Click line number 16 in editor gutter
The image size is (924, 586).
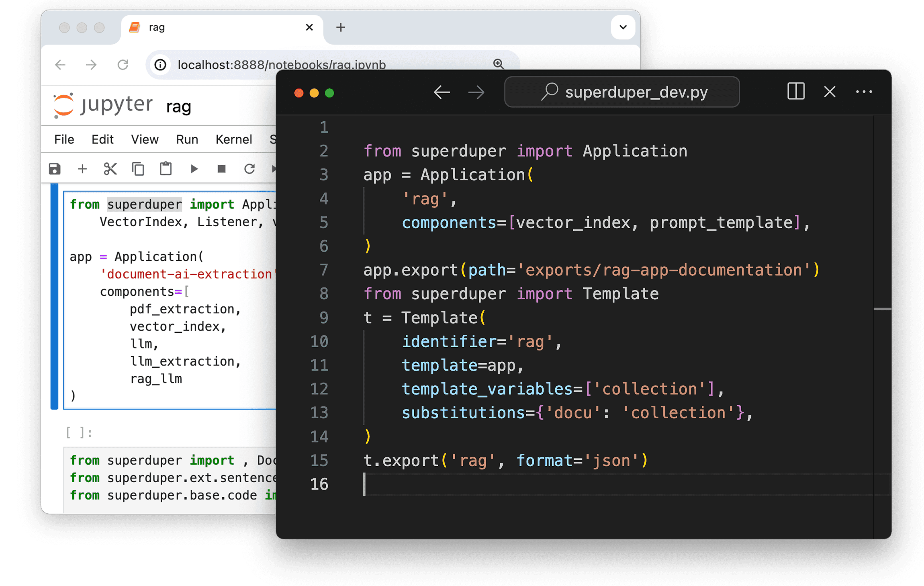coord(319,484)
